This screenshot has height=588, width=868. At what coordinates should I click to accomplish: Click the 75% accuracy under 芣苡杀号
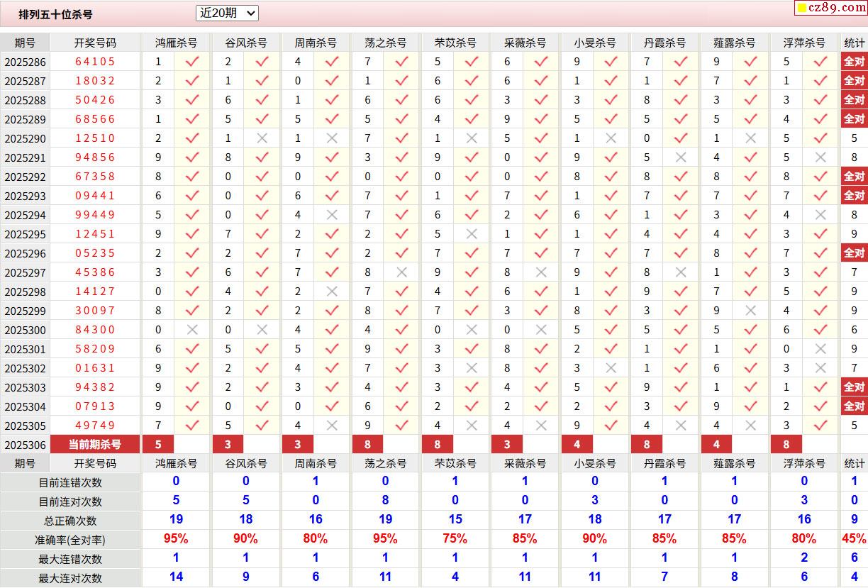coord(455,539)
